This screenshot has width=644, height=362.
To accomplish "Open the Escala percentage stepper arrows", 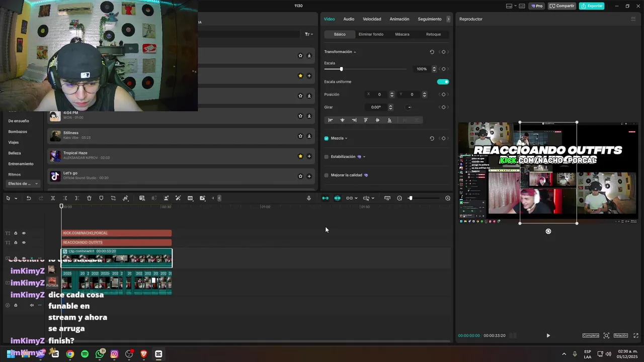I will click(x=434, y=69).
